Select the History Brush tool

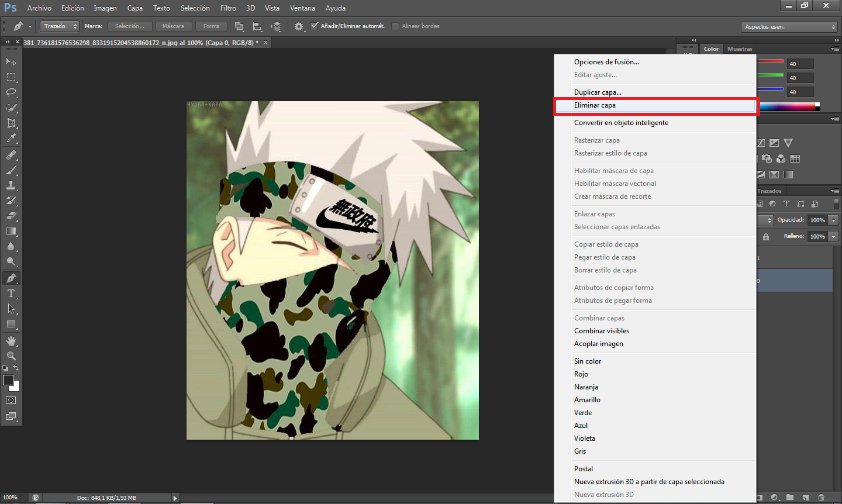[x=11, y=201]
